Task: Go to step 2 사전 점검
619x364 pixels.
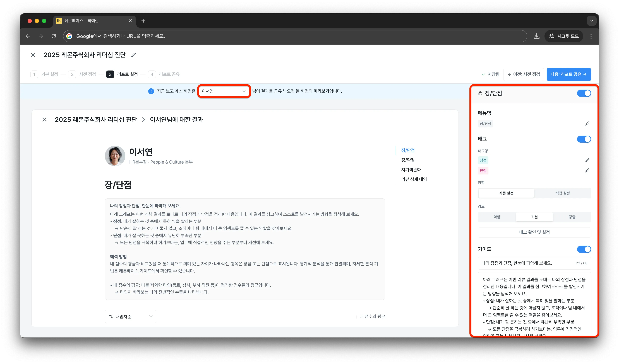Action: (x=82, y=74)
